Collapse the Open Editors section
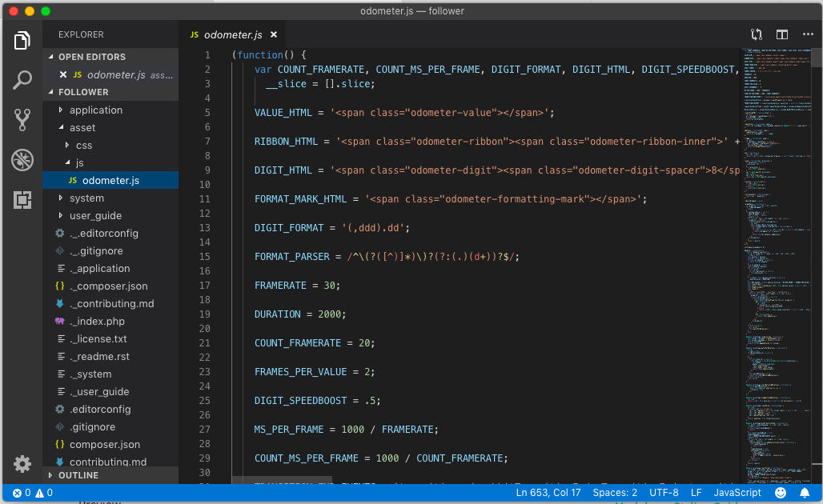The image size is (823, 504). (x=110, y=57)
